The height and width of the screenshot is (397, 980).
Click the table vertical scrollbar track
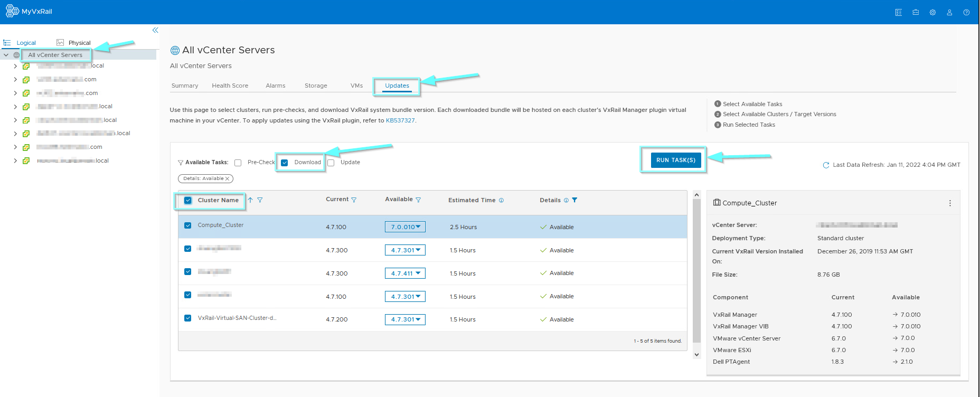(x=696, y=275)
